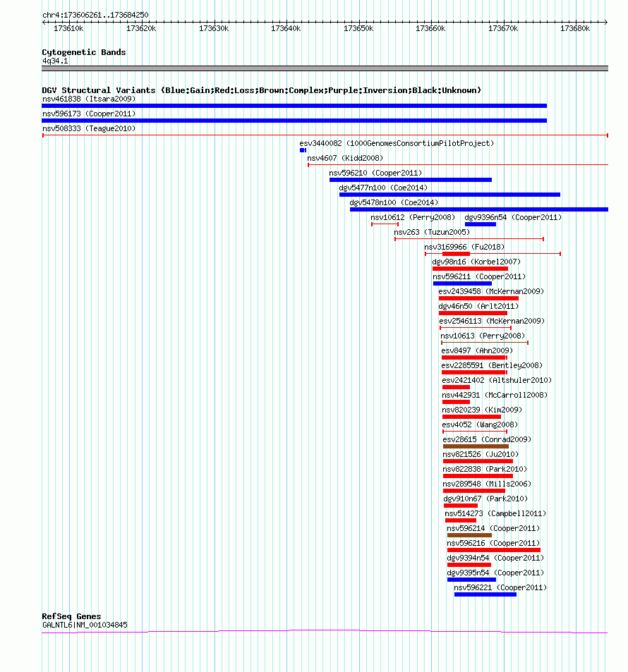The image size is (628, 672).
Task: Open nsv514273 (Campbell2011) variant
Action: 495,513
